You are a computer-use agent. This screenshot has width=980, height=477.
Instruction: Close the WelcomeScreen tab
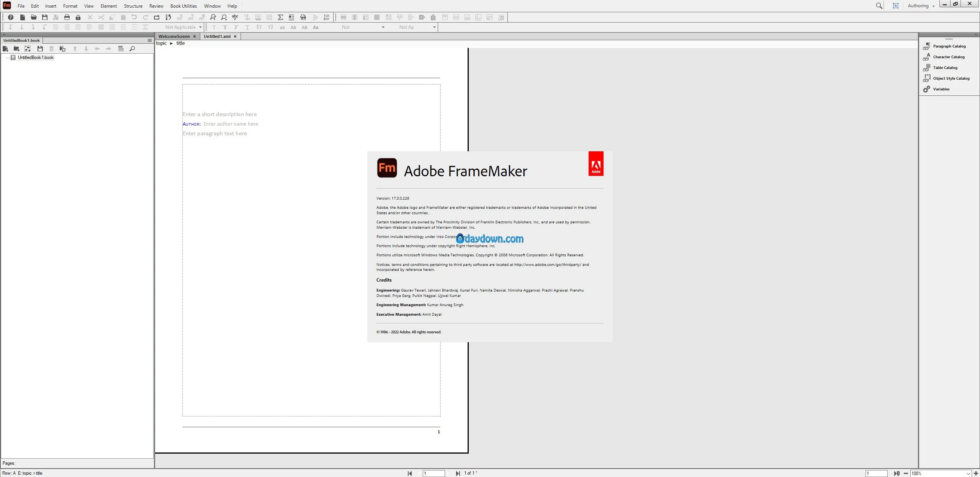click(195, 36)
